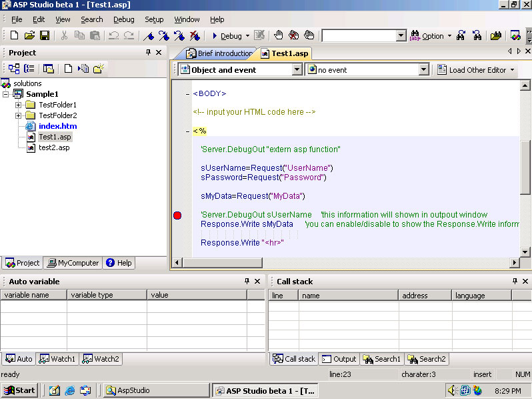
Task: Open the search text combo box arrow
Action: (401, 35)
